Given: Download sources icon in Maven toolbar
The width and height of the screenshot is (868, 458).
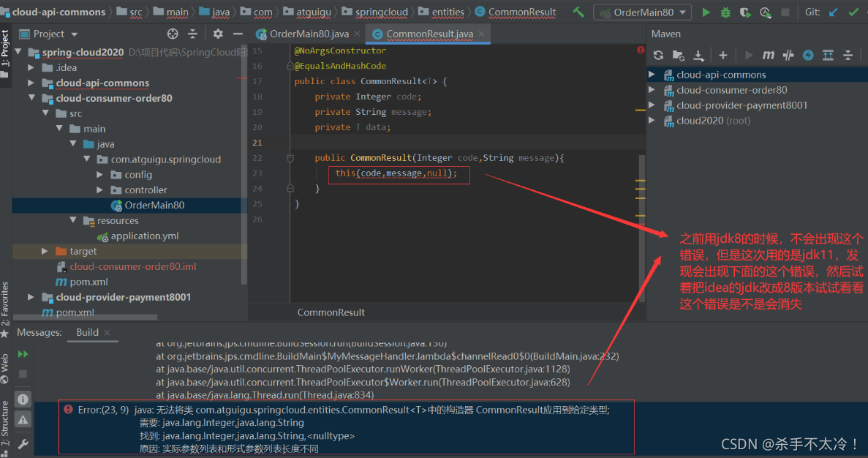Looking at the screenshot, I should click(698, 55).
